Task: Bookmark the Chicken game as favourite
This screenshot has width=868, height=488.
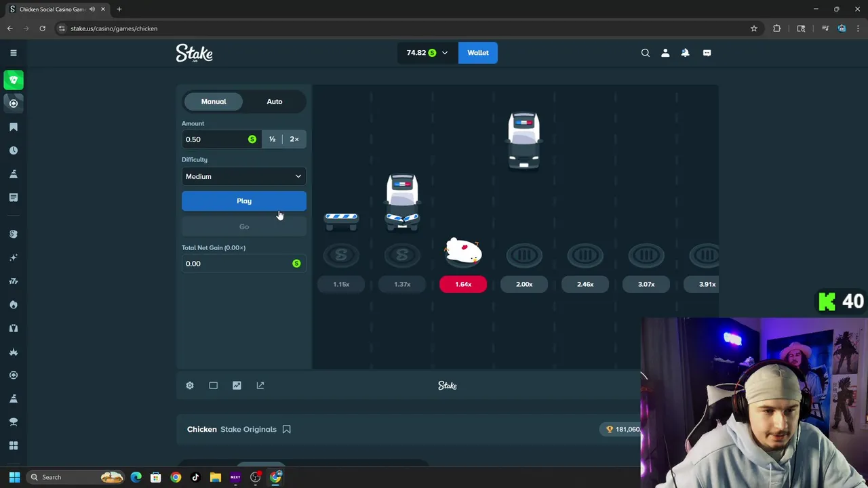Action: point(287,429)
